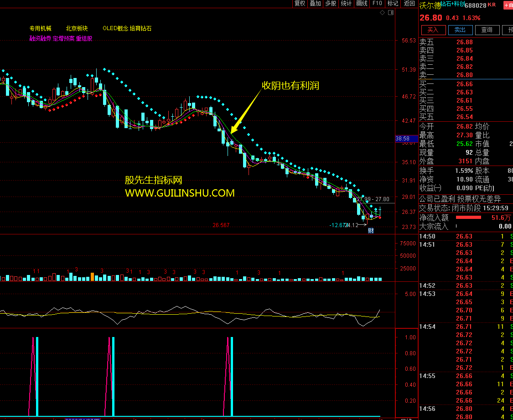The height and width of the screenshot is (420, 513).
Task: Switch to 多股 multi-stock view
Action: [x=331, y=4]
